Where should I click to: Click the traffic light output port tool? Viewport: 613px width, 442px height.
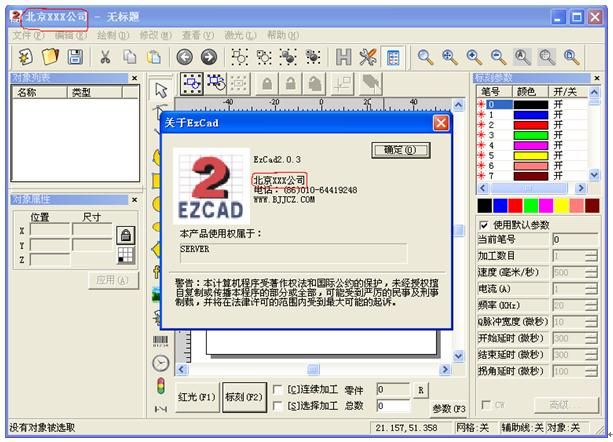160,385
